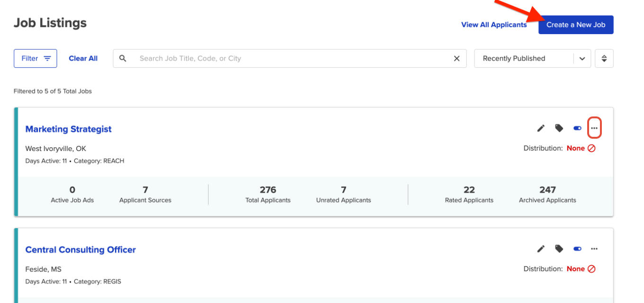Click the 7 Applicant Sources stat
The image size is (644, 303).
(x=145, y=195)
